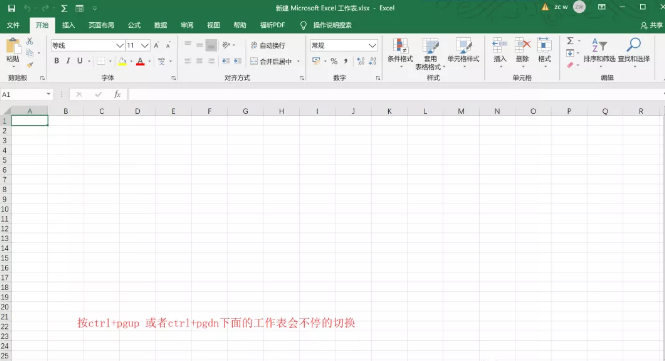
Task: Click the Copy icon
Action: (x=30, y=53)
